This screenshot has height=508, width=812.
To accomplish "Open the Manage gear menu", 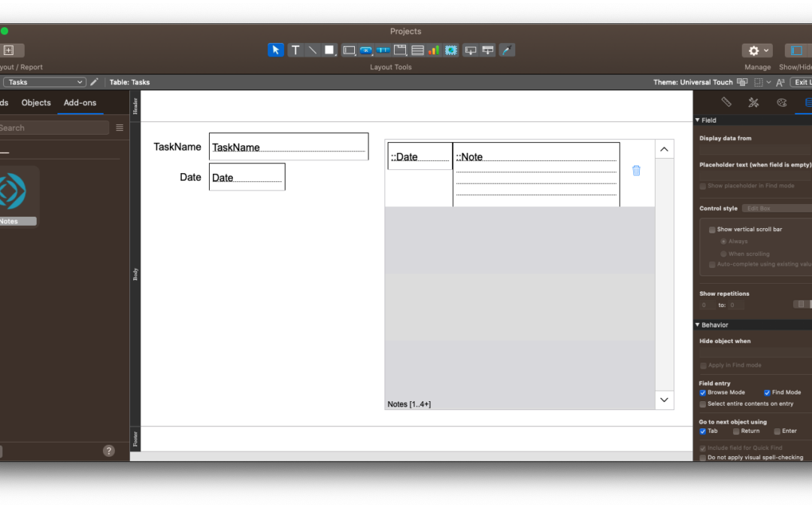I will [x=757, y=50].
